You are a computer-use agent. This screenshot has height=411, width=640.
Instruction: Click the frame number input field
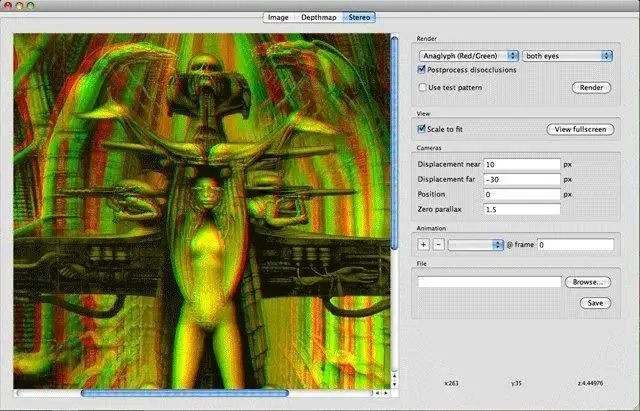tap(575, 245)
